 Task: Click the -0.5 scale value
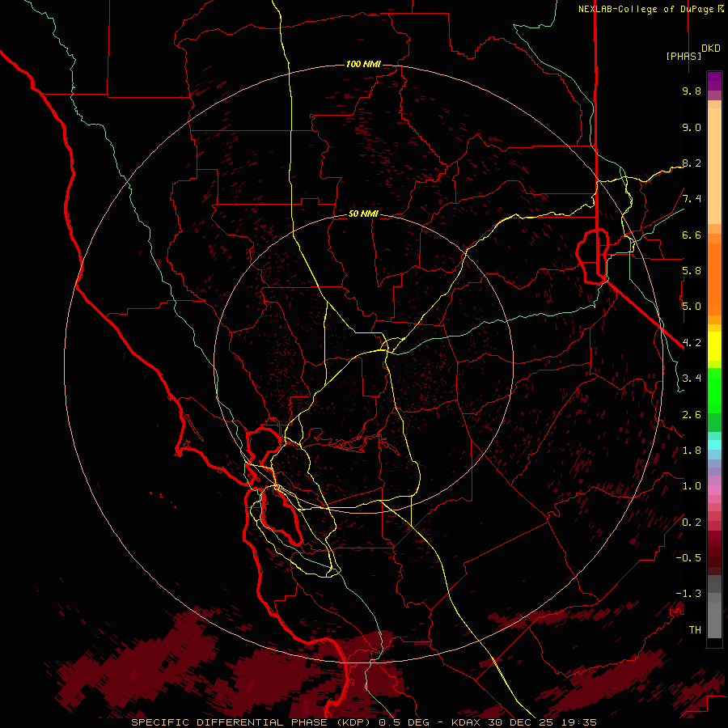[688, 558]
